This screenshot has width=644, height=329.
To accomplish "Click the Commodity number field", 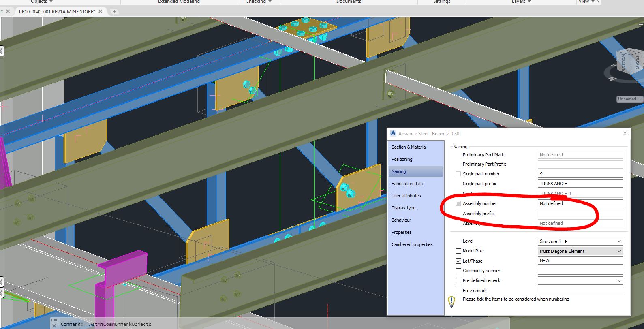I will (580, 271).
